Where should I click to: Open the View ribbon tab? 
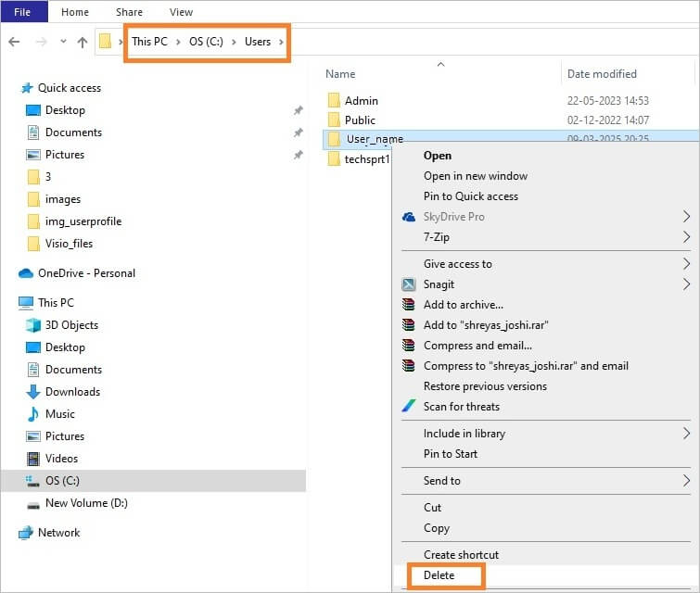(x=181, y=12)
